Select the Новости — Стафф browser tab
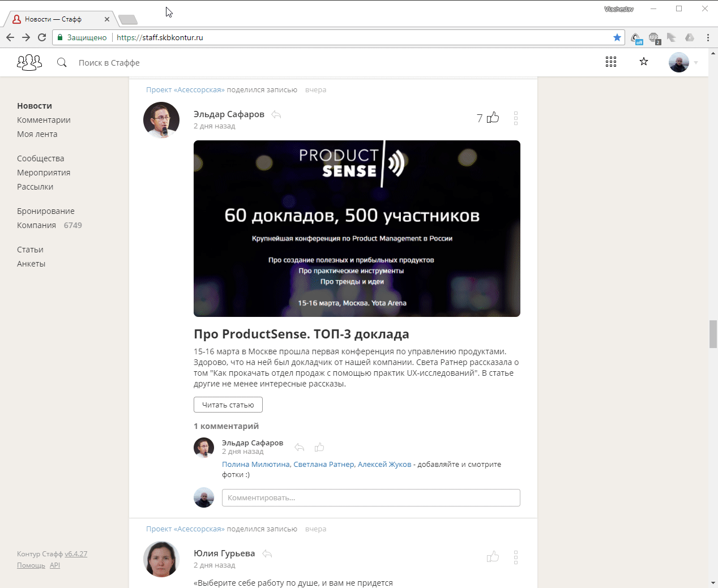 coord(59,19)
